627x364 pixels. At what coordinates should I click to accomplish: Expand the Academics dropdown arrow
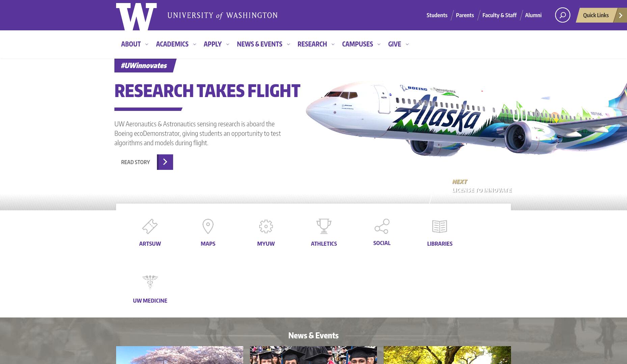pos(194,44)
